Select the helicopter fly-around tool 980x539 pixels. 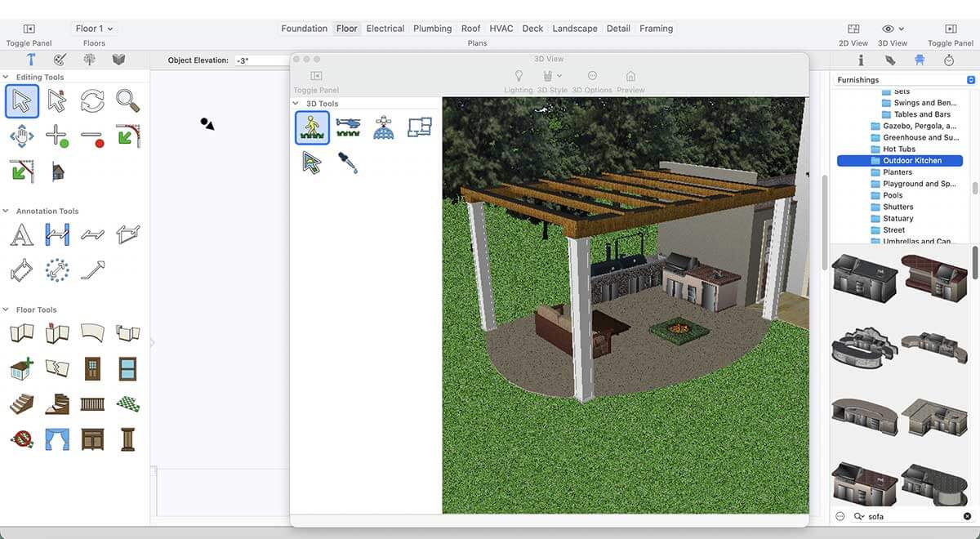point(348,127)
